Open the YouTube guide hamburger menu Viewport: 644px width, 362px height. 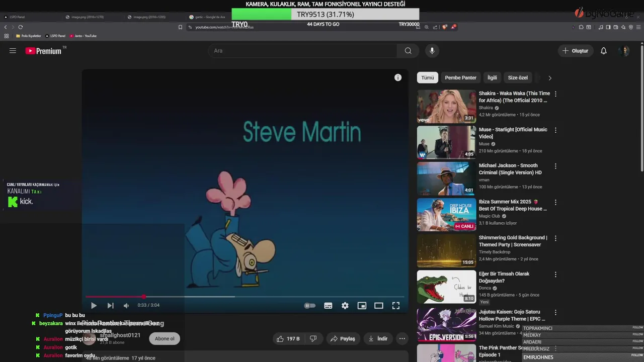pyautogui.click(x=13, y=51)
